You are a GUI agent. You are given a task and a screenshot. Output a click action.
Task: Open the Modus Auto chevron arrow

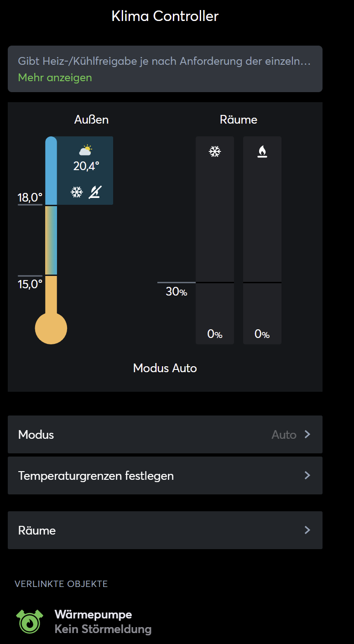(x=307, y=434)
